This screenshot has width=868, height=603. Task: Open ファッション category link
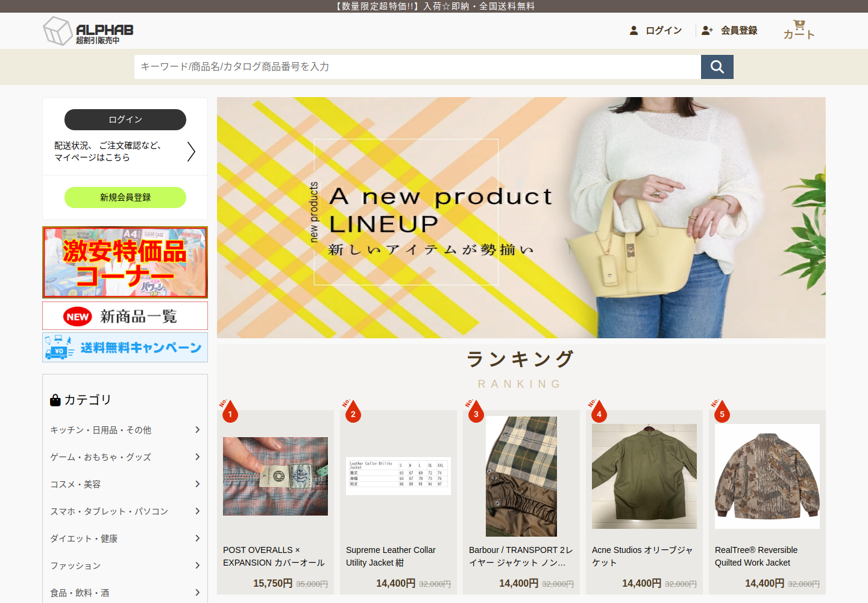coord(75,566)
